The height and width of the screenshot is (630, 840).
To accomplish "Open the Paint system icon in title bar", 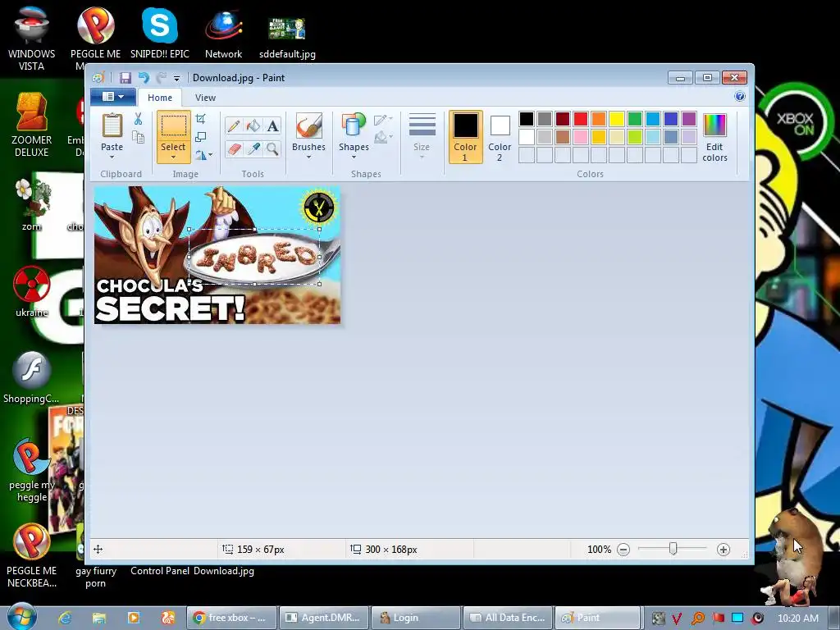I will (x=98, y=78).
